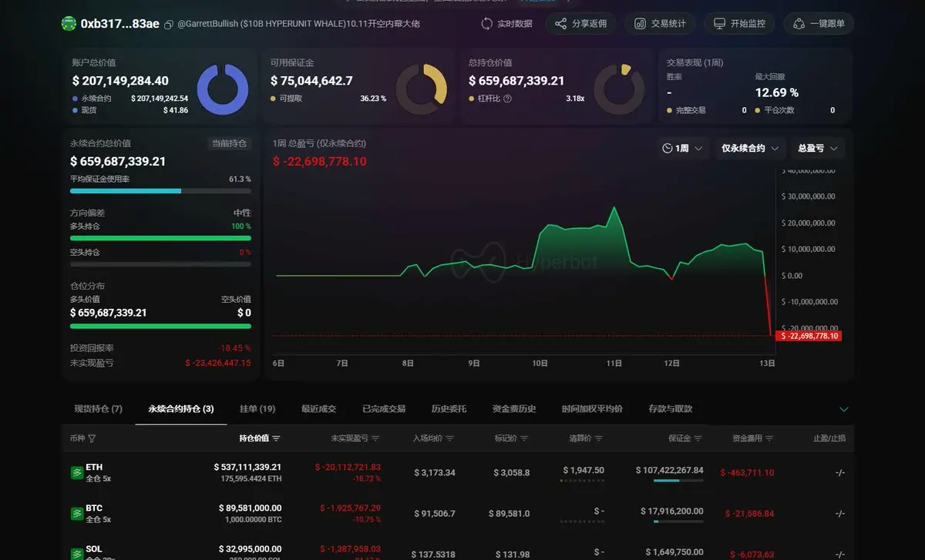
Task: Click BTC position value $89,581,000.00
Action: click(251, 508)
